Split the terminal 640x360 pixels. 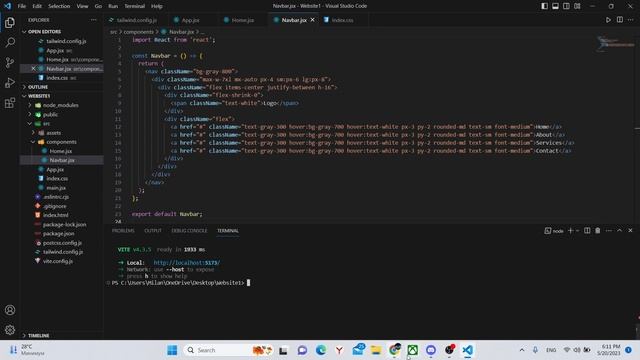[x=587, y=231]
